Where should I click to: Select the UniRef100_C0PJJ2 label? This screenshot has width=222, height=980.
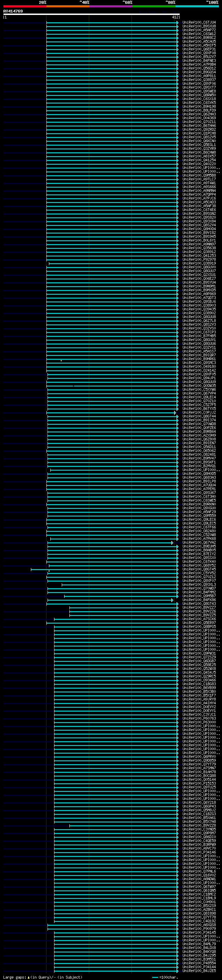199,412
